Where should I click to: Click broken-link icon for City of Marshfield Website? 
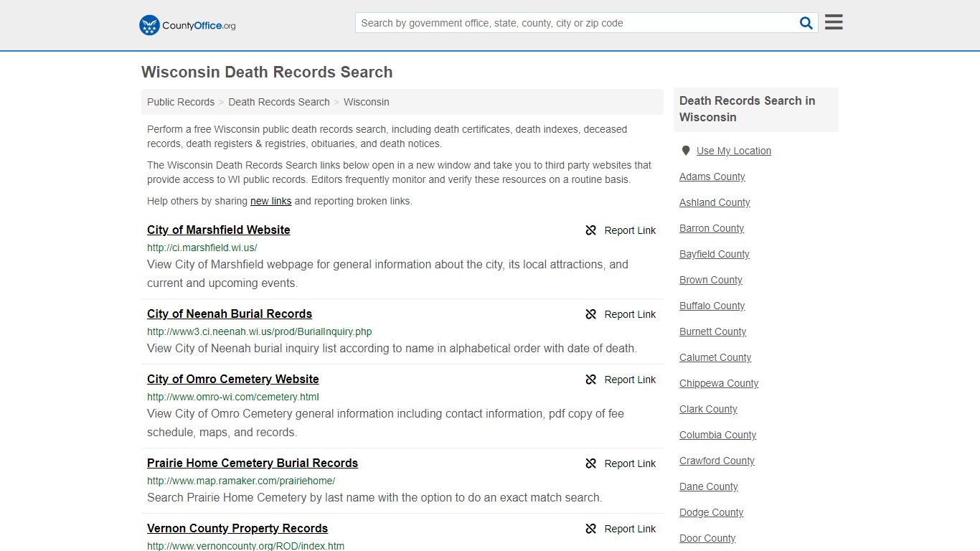(591, 230)
